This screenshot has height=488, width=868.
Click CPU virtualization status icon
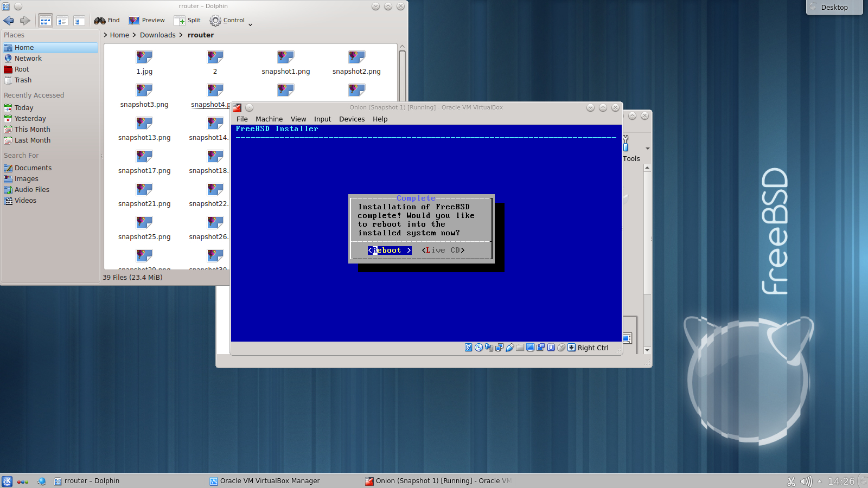coord(551,348)
